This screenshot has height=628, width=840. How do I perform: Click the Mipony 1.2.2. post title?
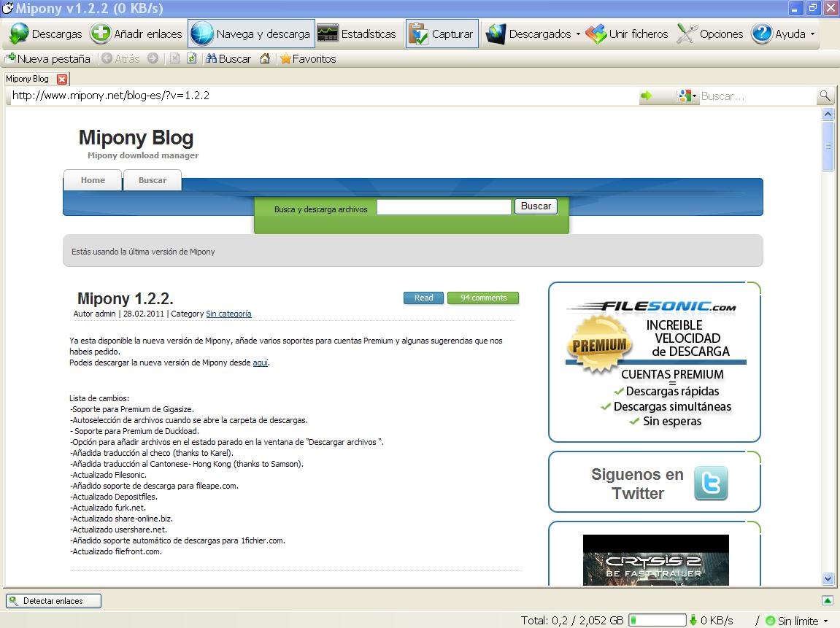tap(126, 298)
